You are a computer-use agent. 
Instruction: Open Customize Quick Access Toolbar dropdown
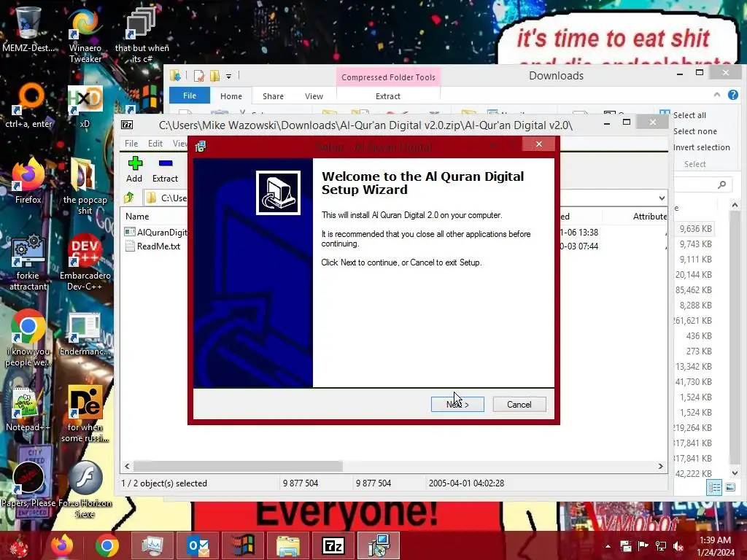coord(228,76)
